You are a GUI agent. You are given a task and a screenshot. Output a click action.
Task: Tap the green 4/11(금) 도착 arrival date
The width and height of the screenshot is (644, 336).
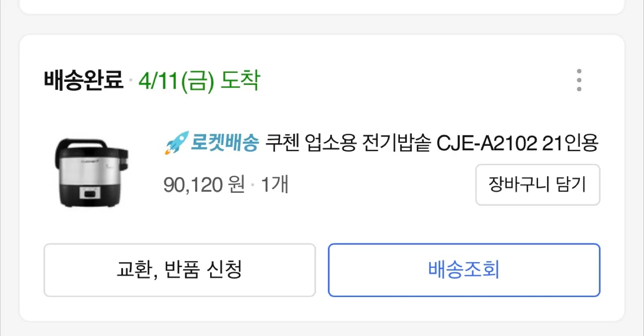[199, 81]
